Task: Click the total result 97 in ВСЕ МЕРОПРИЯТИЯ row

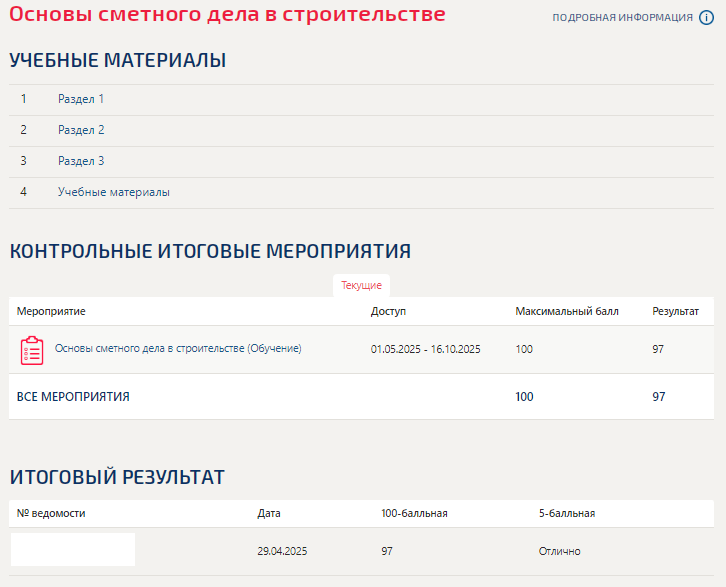Action: click(x=658, y=397)
